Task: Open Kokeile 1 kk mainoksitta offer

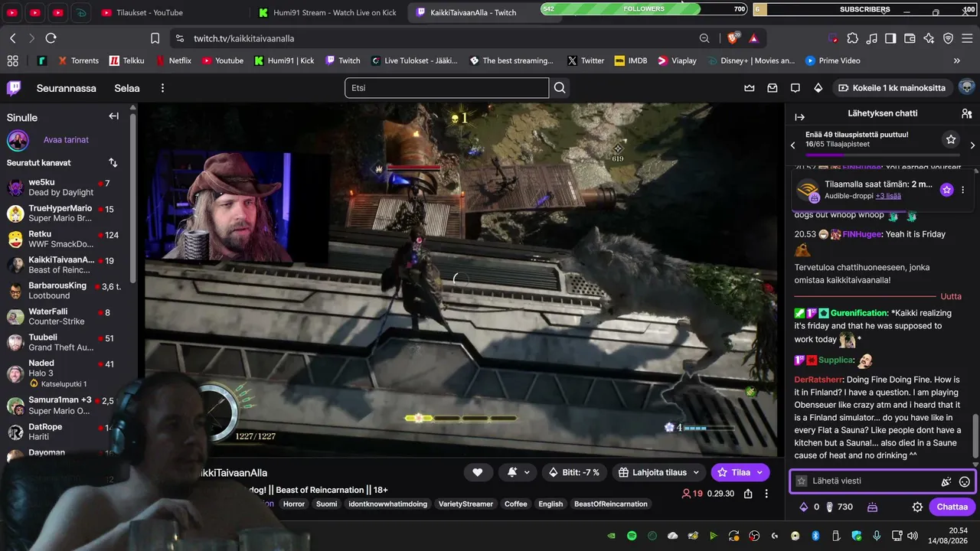Action: (892, 88)
